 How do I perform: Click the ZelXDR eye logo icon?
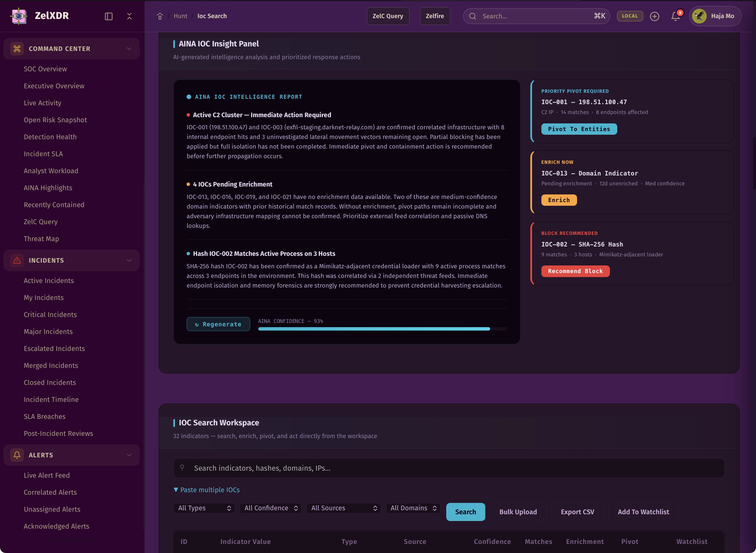(x=19, y=16)
